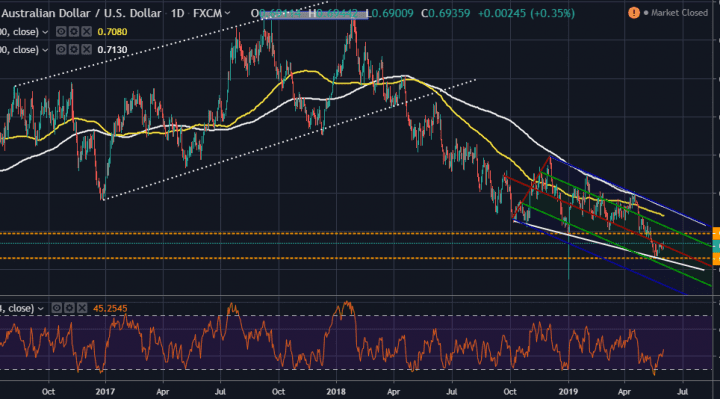Click the Australian Dollar / U.S. Dollar title
The image size is (720, 399).
(x=81, y=13)
